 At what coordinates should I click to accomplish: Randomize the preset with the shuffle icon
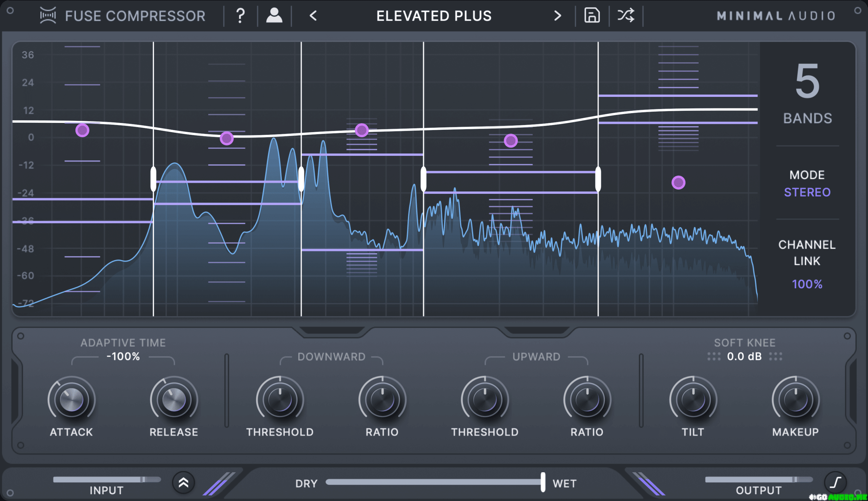(x=626, y=16)
